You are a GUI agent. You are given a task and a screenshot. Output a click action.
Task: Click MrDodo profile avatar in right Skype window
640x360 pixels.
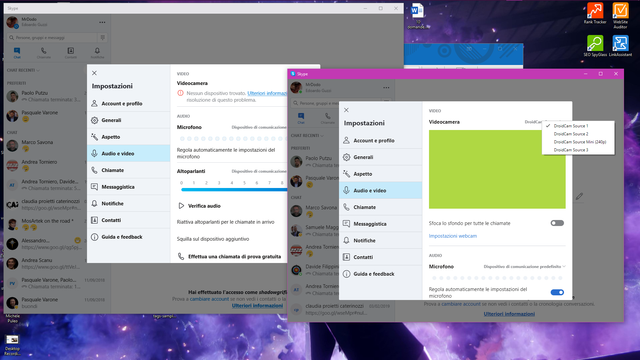(296, 87)
